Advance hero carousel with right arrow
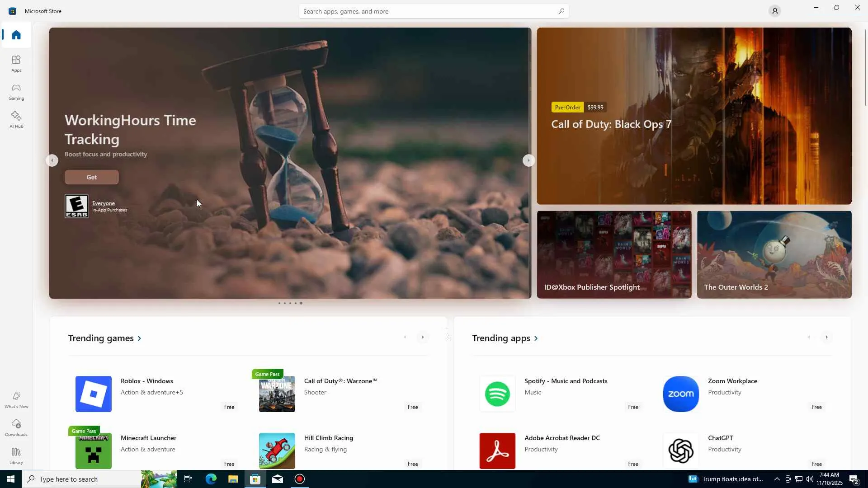This screenshot has width=868, height=488. click(528, 160)
